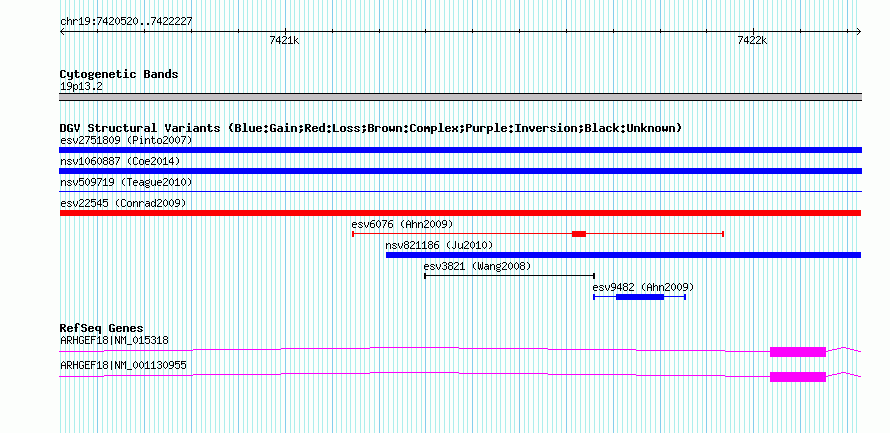Screen dimensions: 890x433
Task: Click the blue gain bar under nsv821186
Action: [623, 255]
